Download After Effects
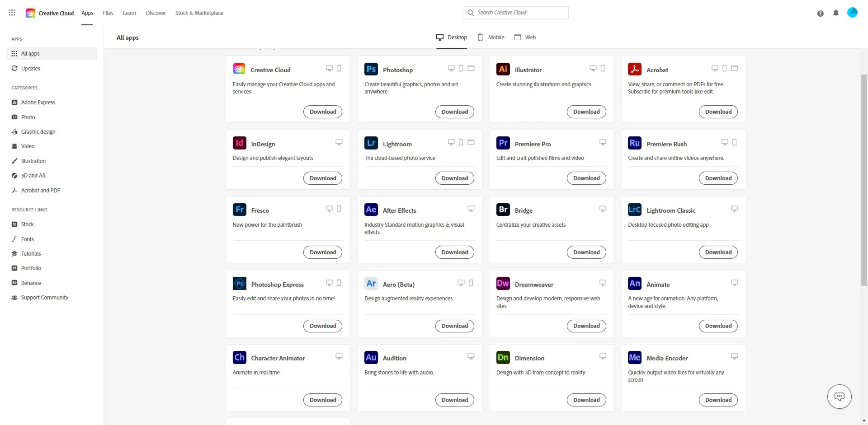The image size is (868, 425). 455,252
